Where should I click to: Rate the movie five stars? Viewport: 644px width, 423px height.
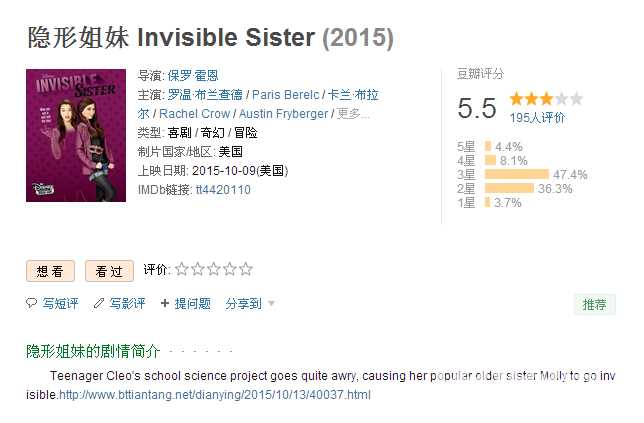[x=246, y=269]
